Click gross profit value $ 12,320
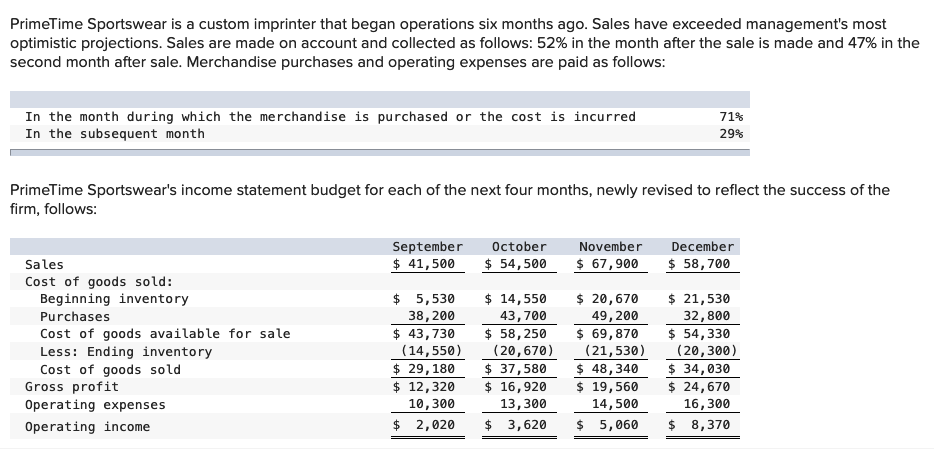Image resolution: width=934 pixels, height=453 pixels. point(424,387)
